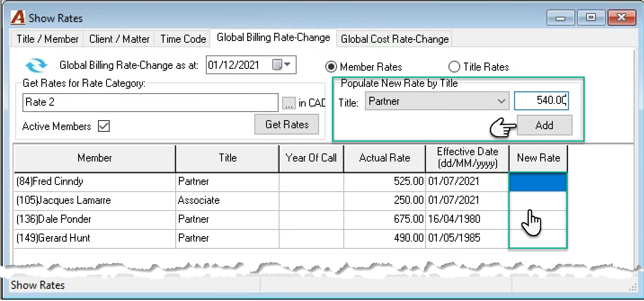Click the blue refresh arrows icon
The width and height of the screenshot is (644, 301).
[x=36, y=65]
